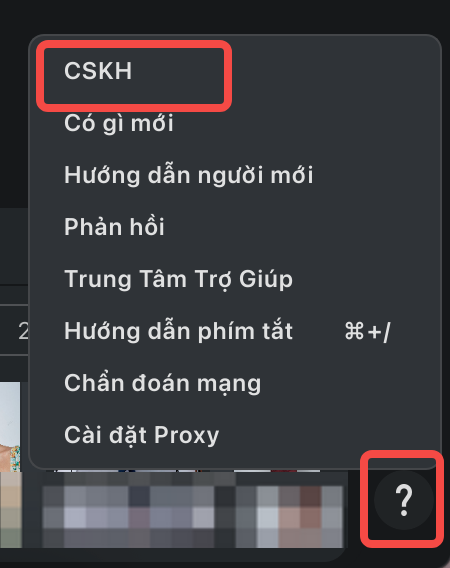
Task: Select the photo clip thumbnail at left edge
Action: (x=10, y=427)
